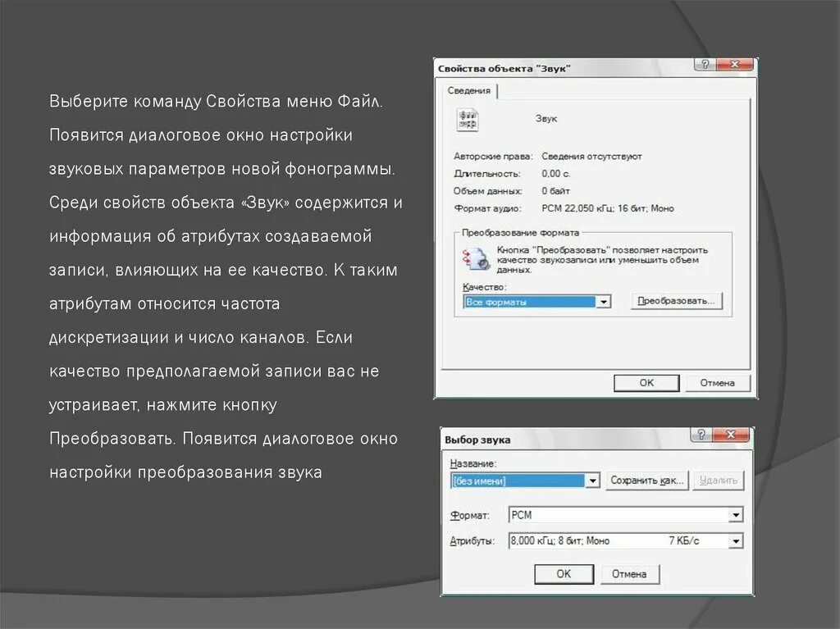
Task: Click the Преобразование формата group label
Action: point(520,233)
